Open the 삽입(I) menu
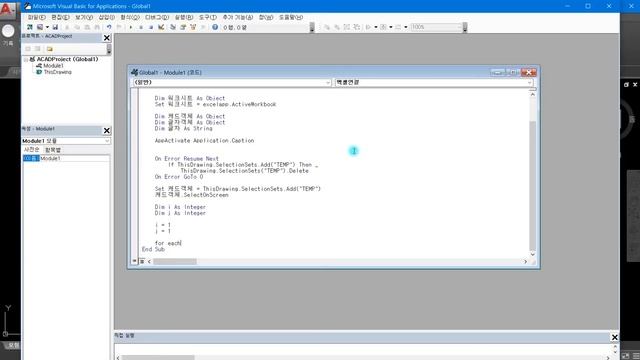 107,17
